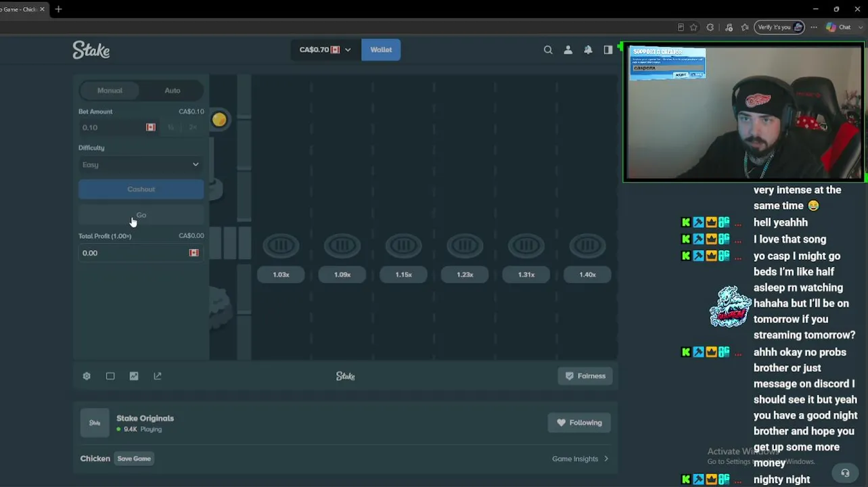Click the 9.4K Playing count text
The image size is (868, 487).
pos(143,430)
